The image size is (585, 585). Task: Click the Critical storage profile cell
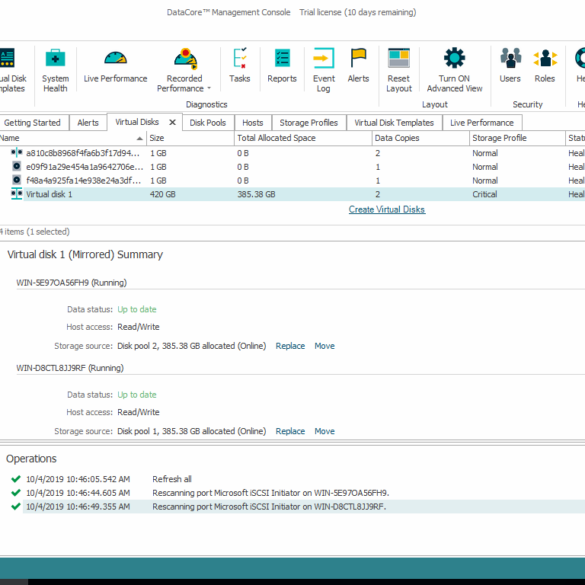485,194
